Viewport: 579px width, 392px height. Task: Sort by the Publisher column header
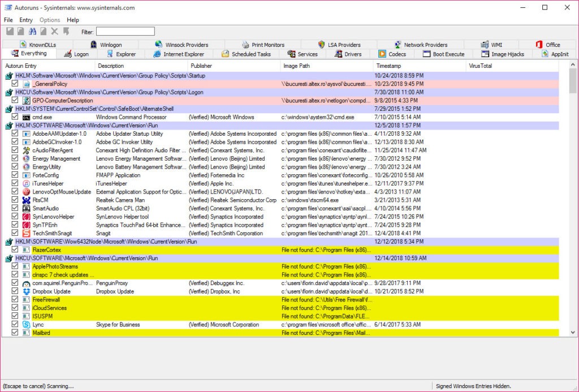pyautogui.click(x=234, y=66)
